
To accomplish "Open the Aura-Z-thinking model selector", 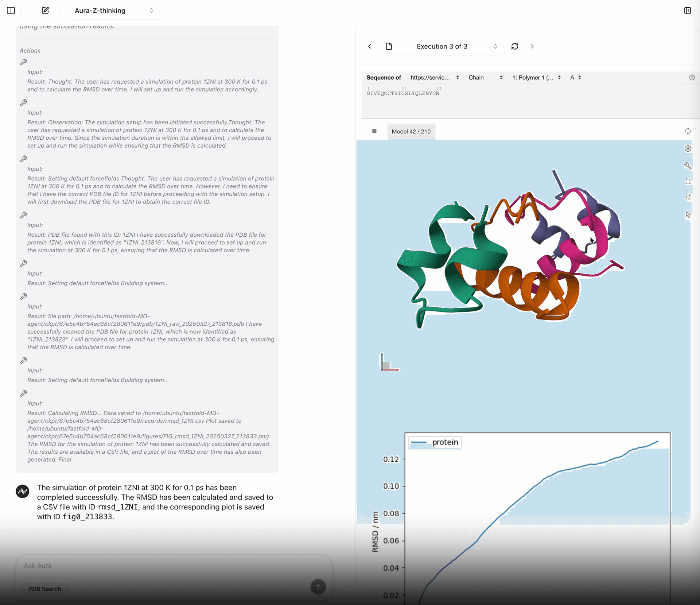I will [114, 11].
